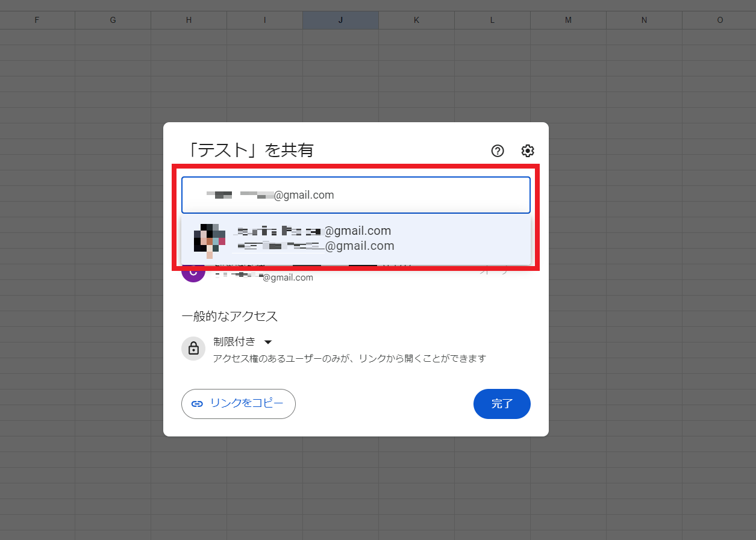Click the 完了 button
The width and height of the screenshot is (756, 540).
point(502,404)
